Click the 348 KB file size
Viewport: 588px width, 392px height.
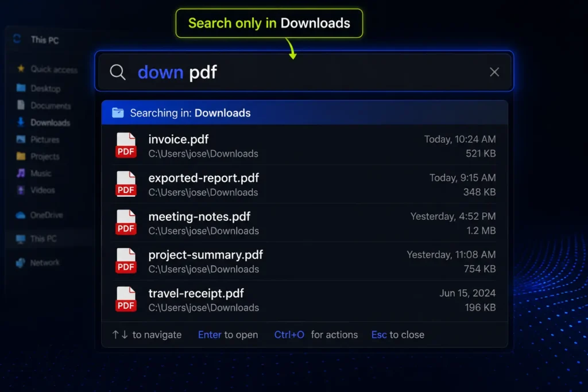(x=479, y=192)
